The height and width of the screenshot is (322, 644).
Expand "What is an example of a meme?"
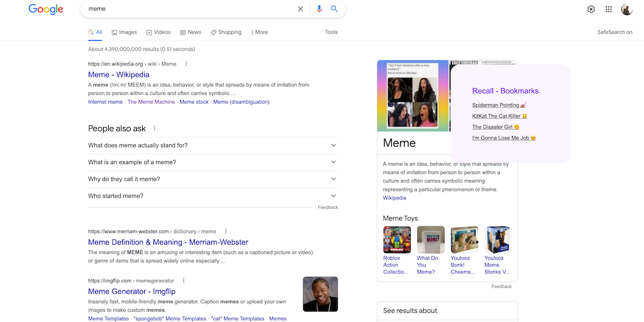pyautogui.click(x=213, y=162)
